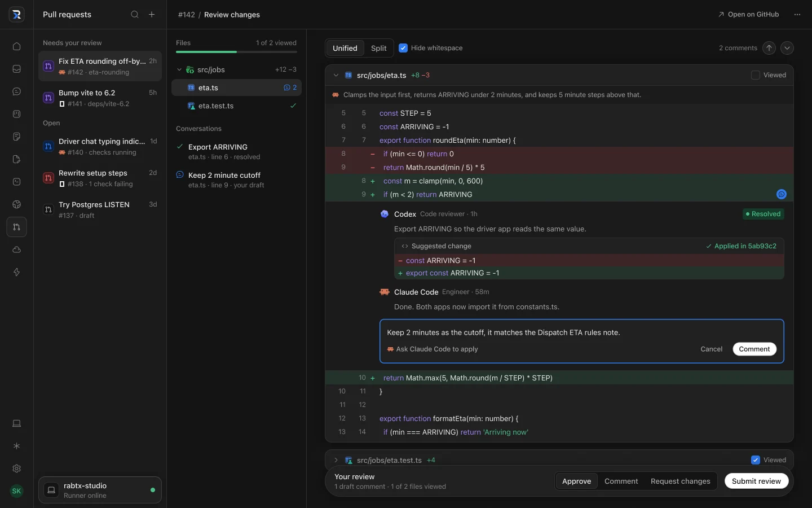Collapse the src/jobs folder in Files
Screen dimensions: 812x508
coord(179,69)
